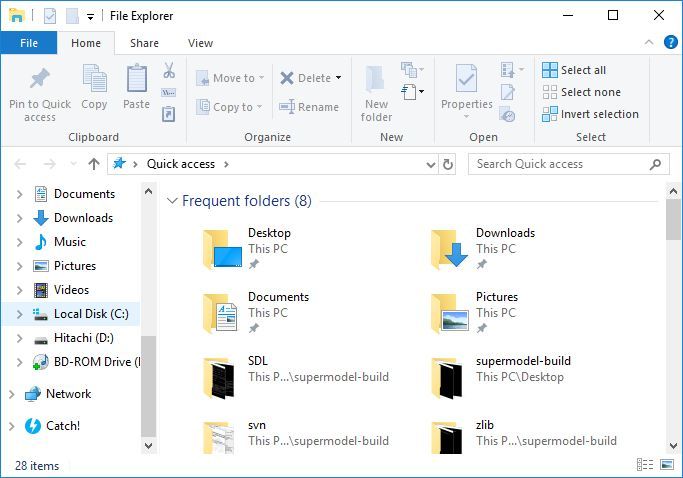Open Recent locations dropdown arrow

[73, 164]
